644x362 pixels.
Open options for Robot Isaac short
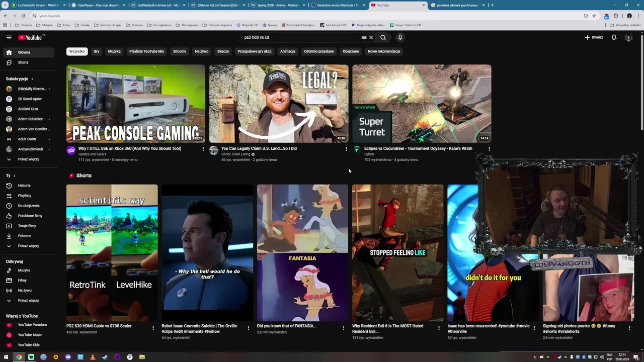coord(248,328)
